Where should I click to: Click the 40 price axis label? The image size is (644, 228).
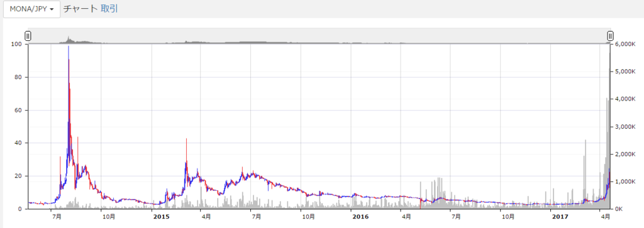[18, 143]
